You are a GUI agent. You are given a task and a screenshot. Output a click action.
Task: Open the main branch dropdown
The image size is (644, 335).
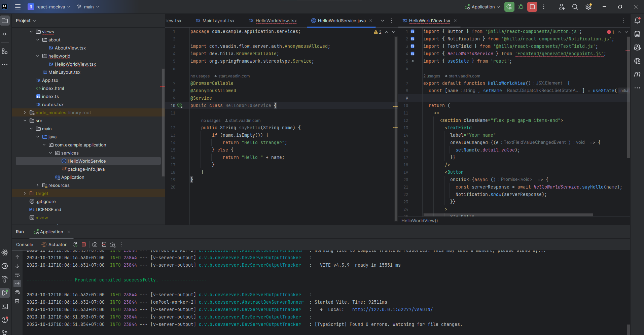88,7
